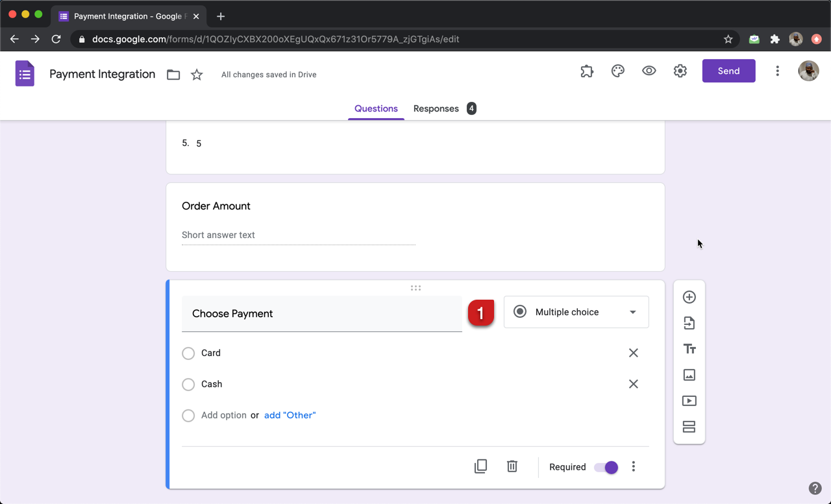Viewport: 831px width, 504px height.
Task: Add a new question
Action: point(689,296)
